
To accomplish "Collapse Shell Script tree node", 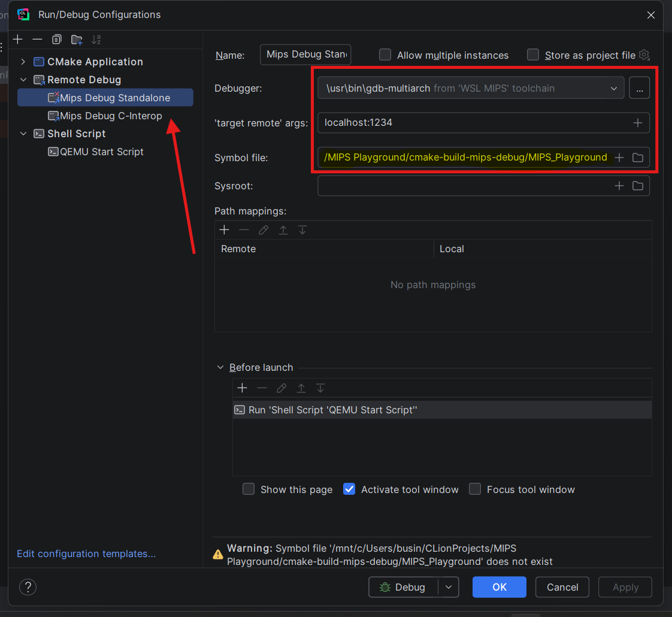I will point(23,134).
